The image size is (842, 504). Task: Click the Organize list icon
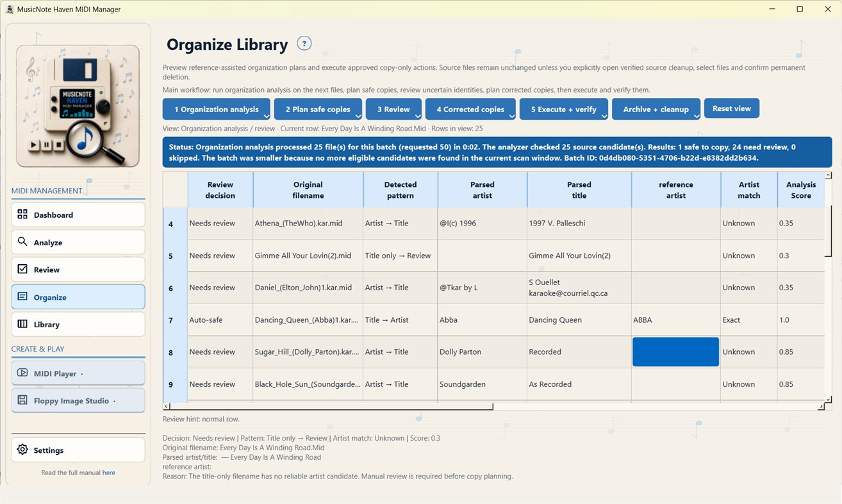(x=22, y=297)
